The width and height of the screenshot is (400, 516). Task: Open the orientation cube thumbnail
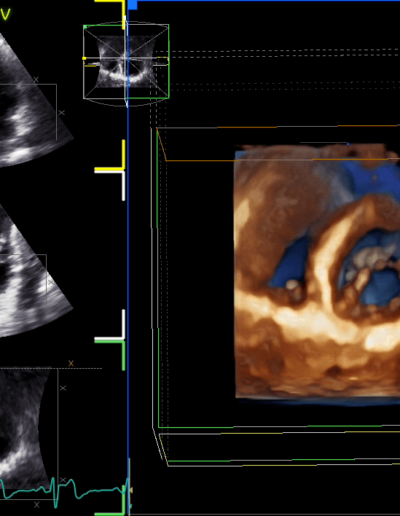[x=126, y=62]
